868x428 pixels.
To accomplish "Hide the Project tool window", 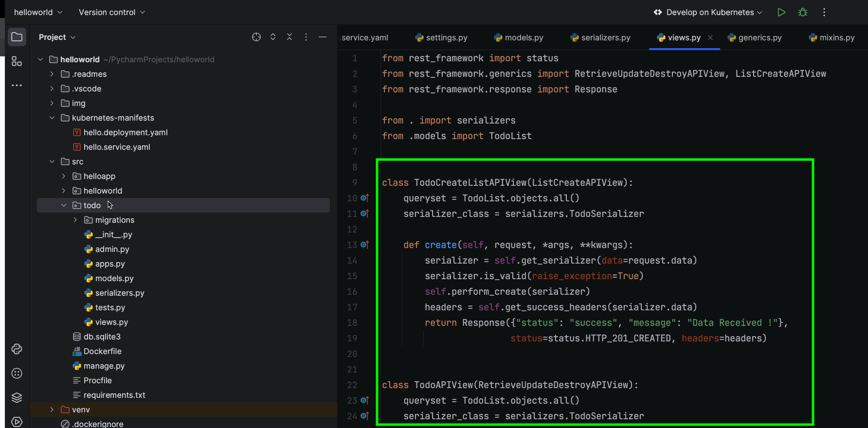I will [x=322, y=37].
